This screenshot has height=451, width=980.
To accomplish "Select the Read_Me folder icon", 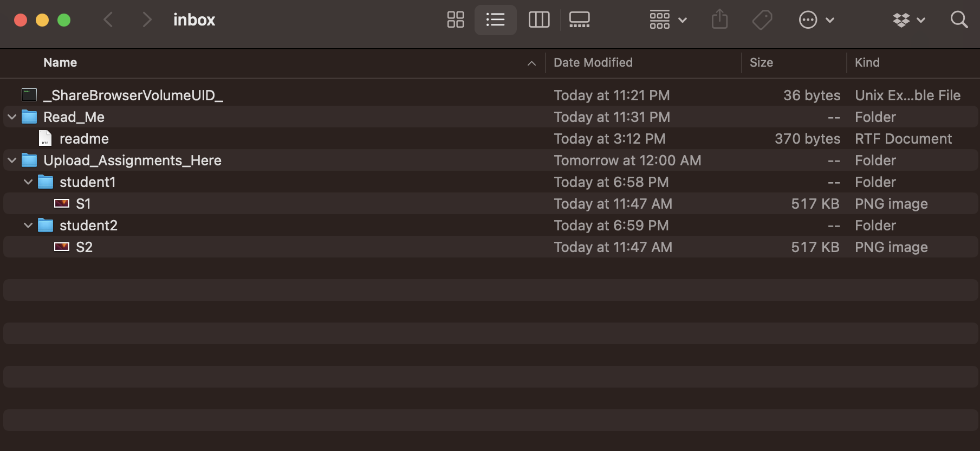I will coord(29,117).
